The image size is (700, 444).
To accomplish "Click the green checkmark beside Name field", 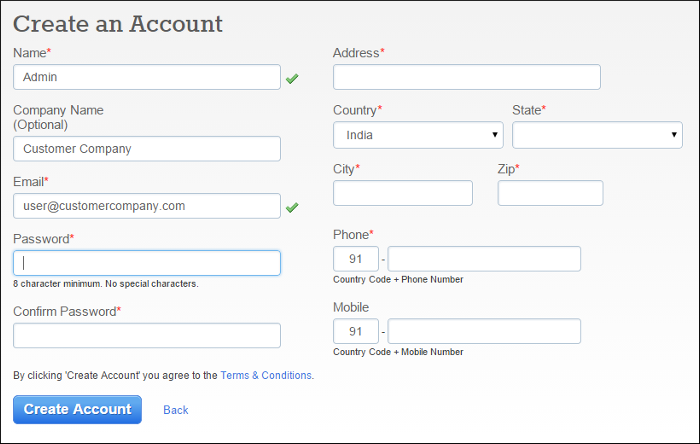I will click(292, 78).
